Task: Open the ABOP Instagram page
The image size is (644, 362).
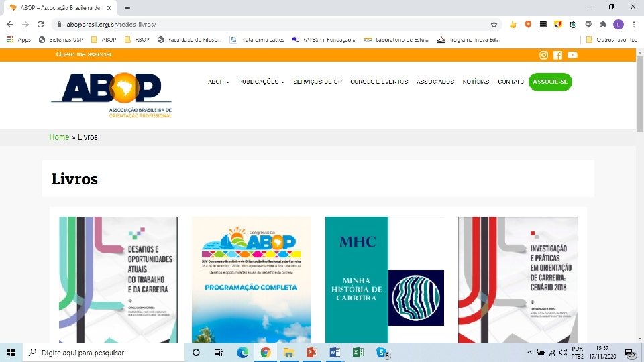Action: coord(543,55)
